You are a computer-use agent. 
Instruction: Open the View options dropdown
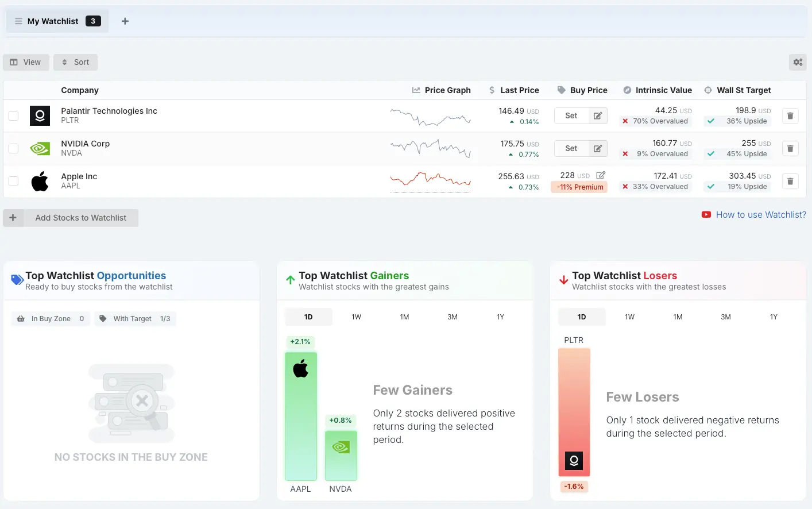tap(26, 63)
